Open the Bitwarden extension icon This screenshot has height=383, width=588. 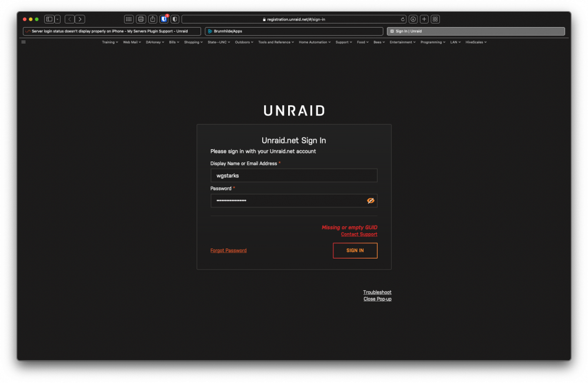[164, 19]
